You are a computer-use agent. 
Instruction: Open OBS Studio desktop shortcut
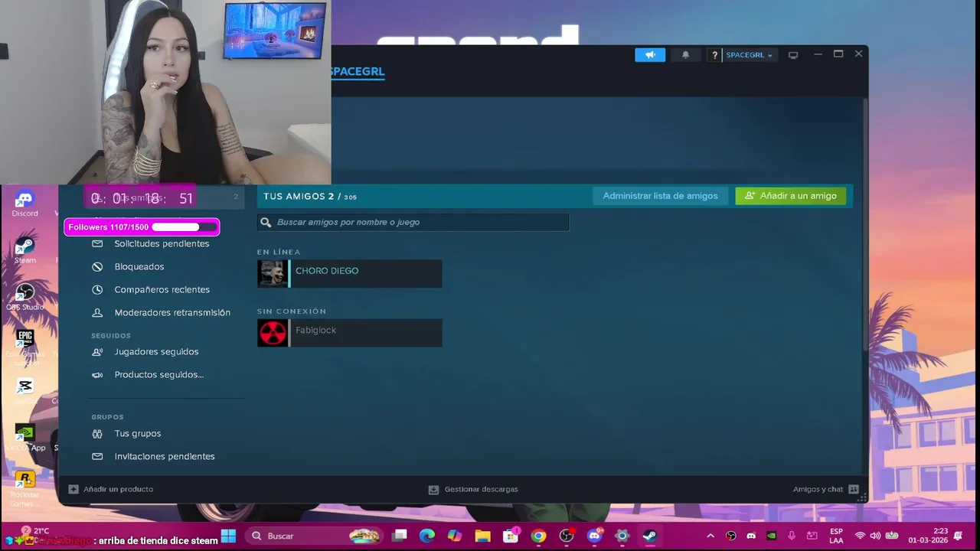tap(24, 297)
